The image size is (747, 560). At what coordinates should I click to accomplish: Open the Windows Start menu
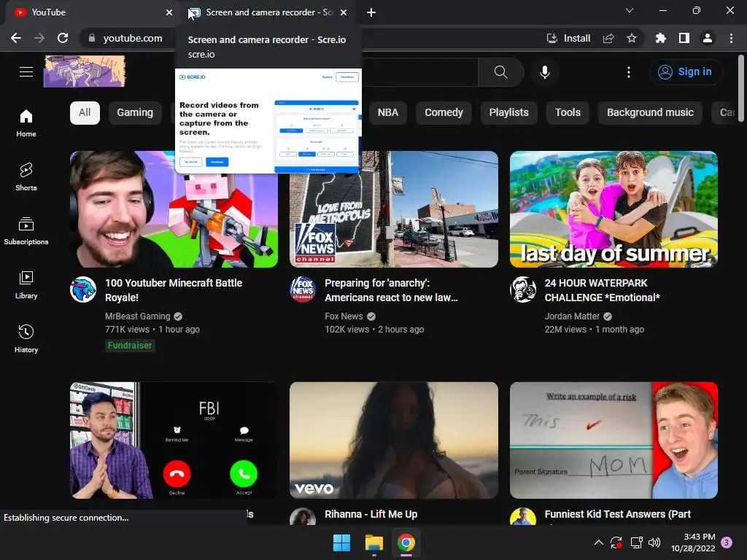(341, 542)
